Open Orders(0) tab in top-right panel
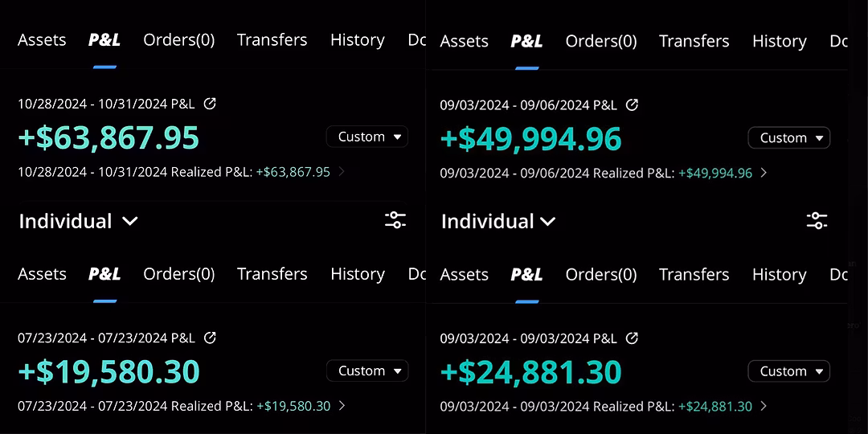This screenshot has height=434, width=868. click(601, 41)
